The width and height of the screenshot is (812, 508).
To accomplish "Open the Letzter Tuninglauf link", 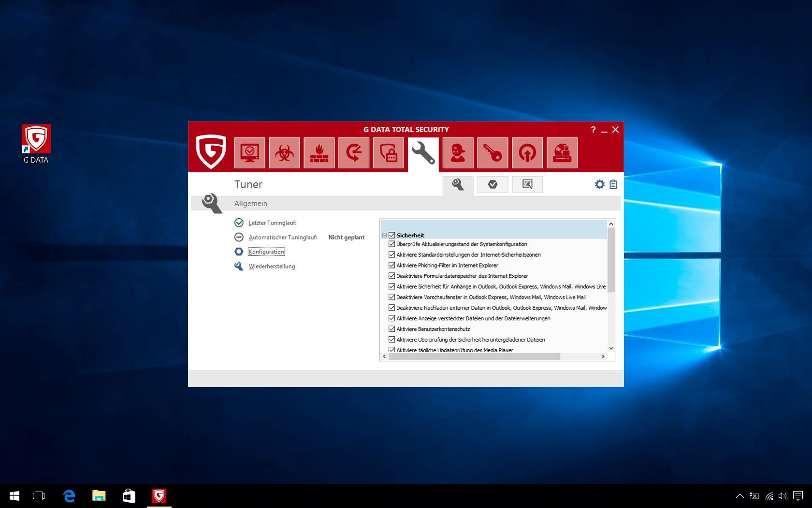I will pyautogui.click(x=273, y=223).
